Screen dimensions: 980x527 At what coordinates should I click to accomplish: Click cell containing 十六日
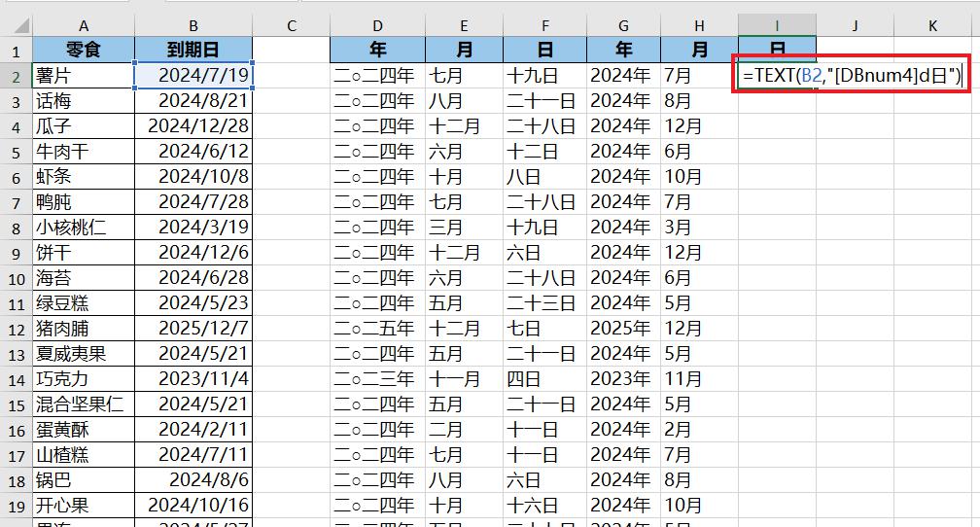544,506
